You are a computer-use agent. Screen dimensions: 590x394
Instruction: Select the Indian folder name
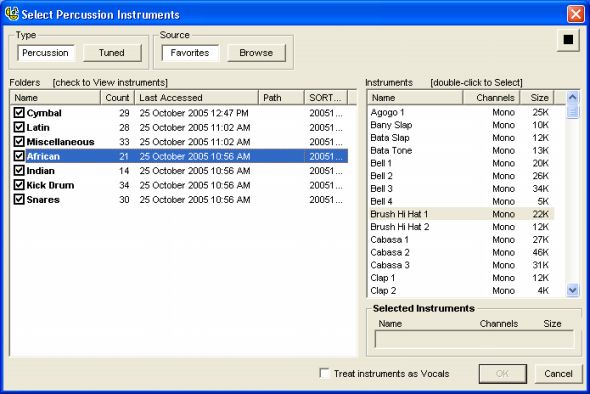(41, 170)
